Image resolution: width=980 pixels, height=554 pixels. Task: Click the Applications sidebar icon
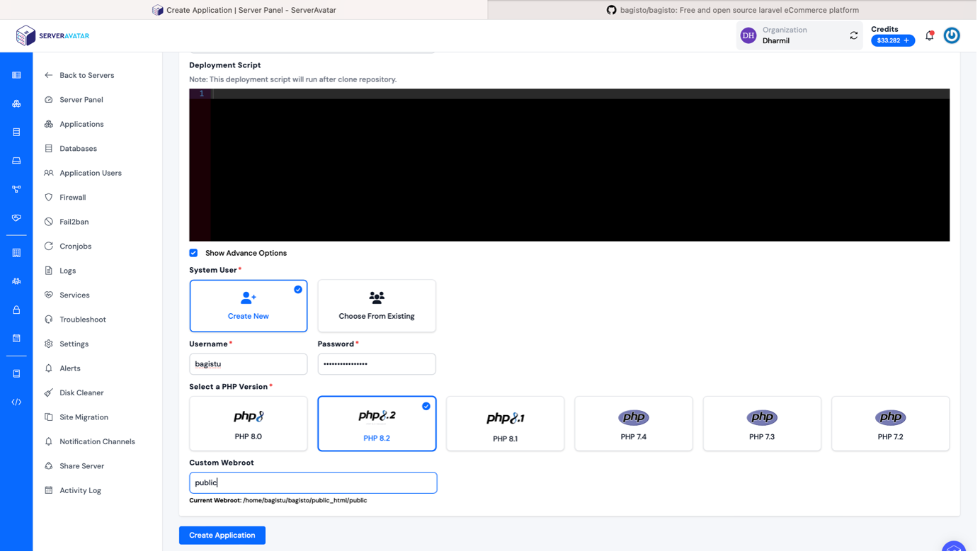click(49, 125)
